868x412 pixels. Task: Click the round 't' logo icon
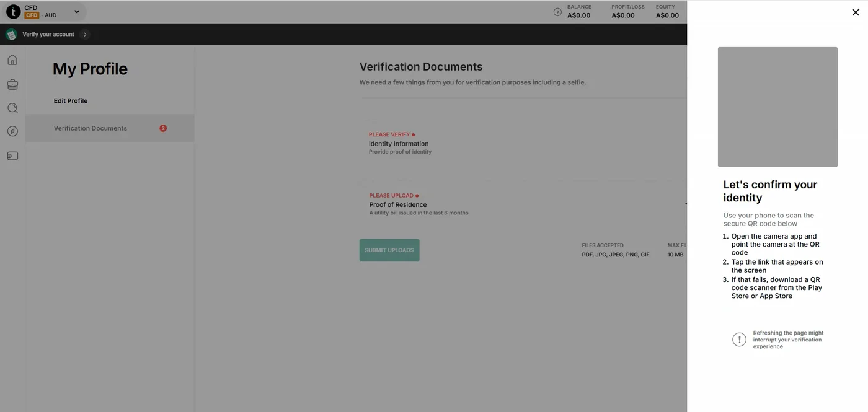13,11
